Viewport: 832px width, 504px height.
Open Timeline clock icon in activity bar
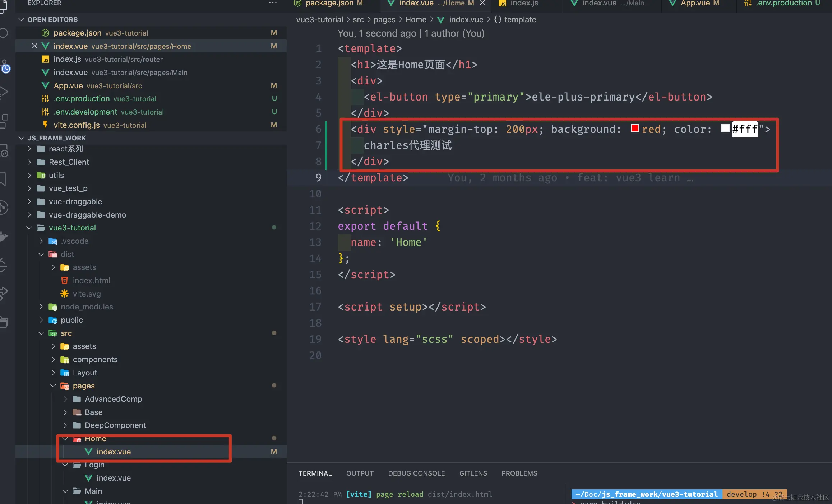[5, 68]
